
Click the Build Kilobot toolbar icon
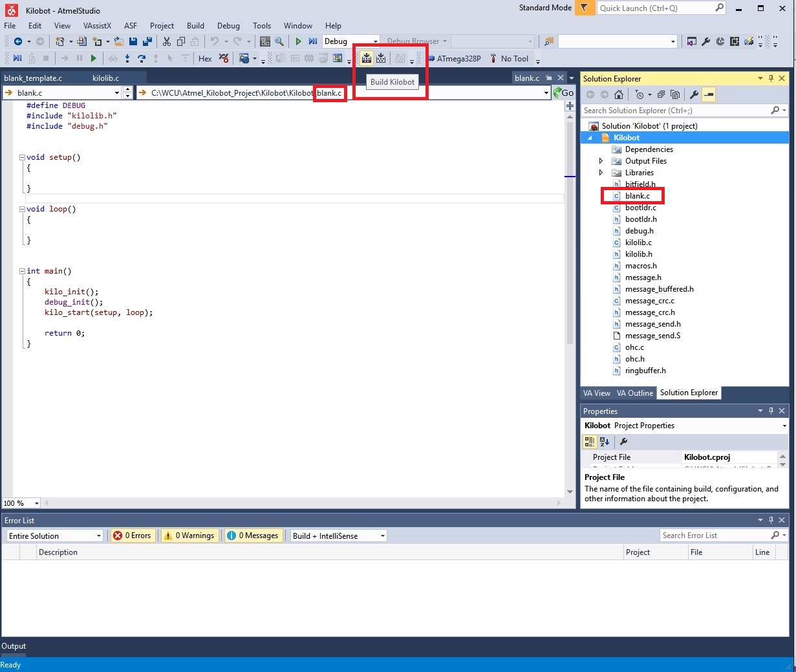click(x=367, y=58)
